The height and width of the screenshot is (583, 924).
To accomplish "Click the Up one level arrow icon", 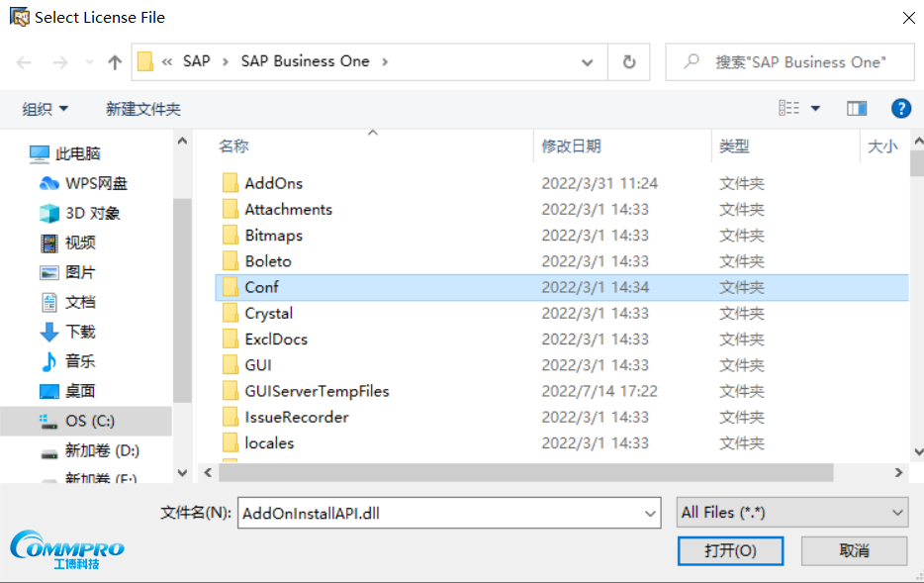I will pos(115,61).
